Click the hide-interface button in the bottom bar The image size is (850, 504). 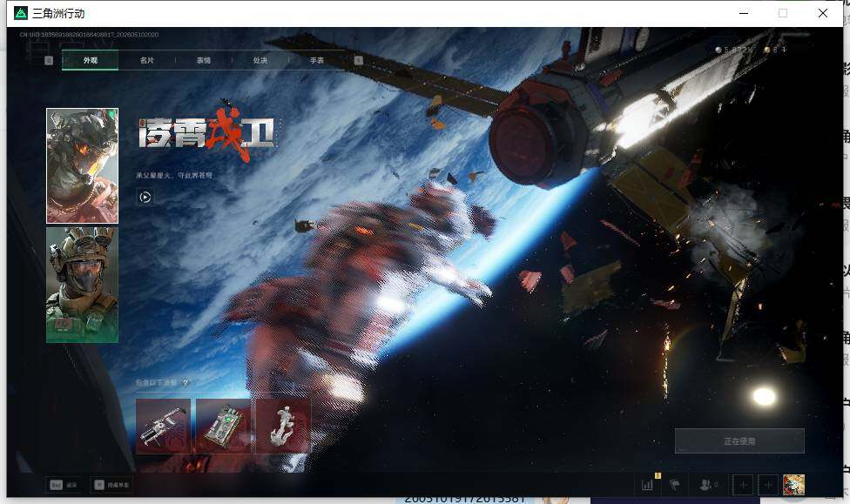111,485
